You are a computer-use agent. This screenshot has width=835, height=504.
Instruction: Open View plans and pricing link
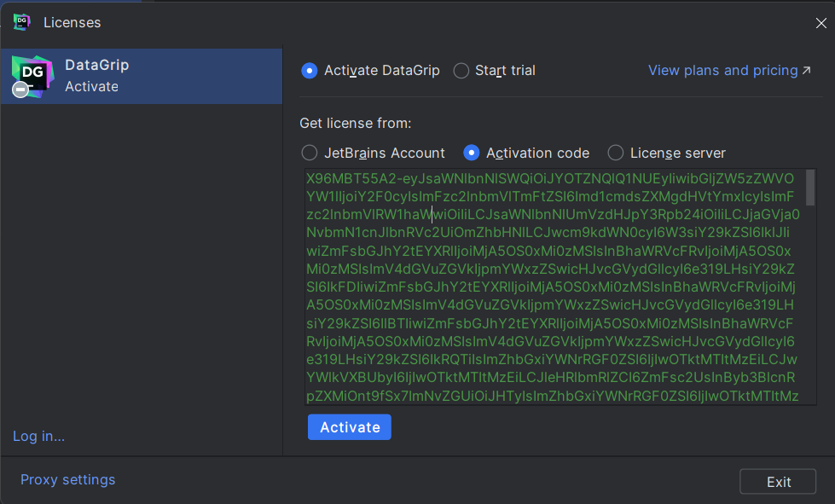729,71
